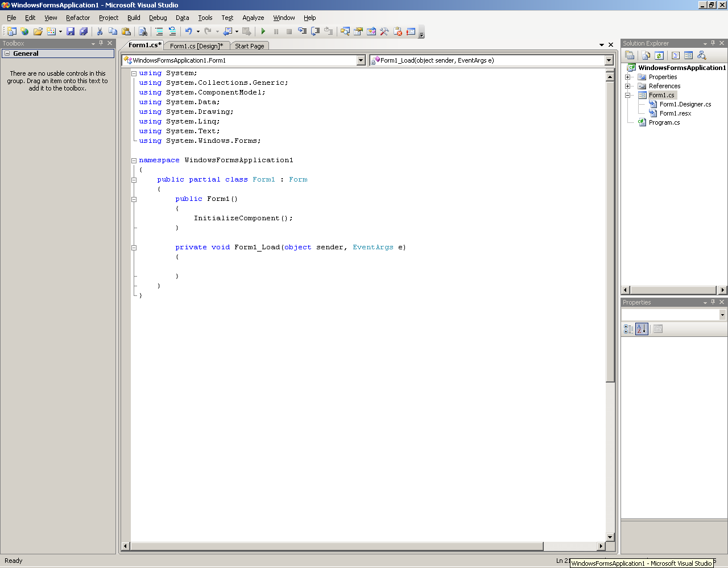
Task: Click View Class Diagram in Solution Explorer
Action: pos(701,55)
